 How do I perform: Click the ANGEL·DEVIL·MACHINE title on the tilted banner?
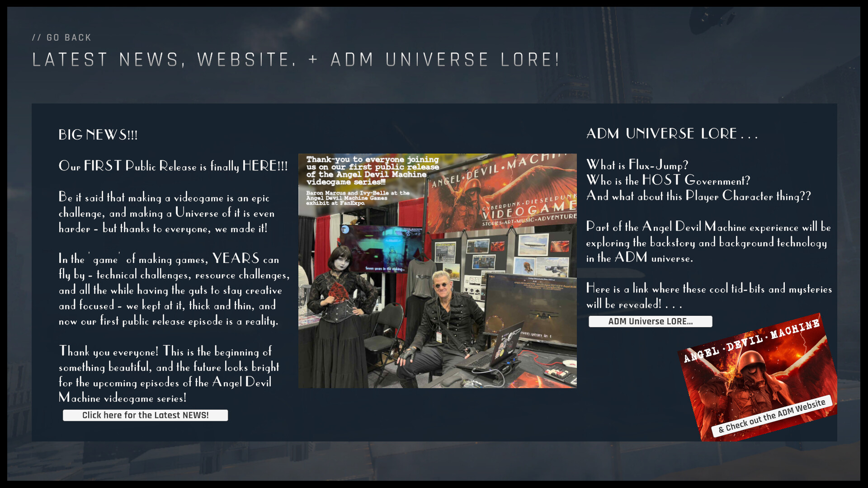coord(751,342)
